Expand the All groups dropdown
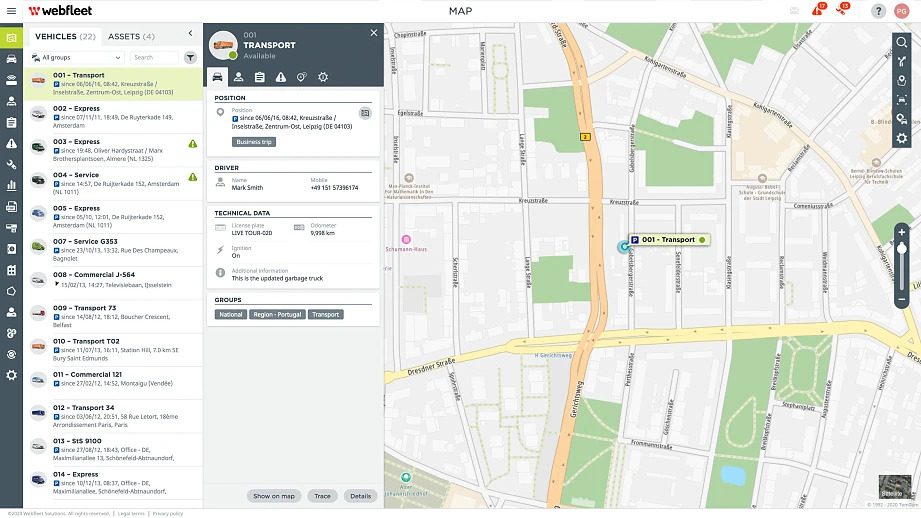This screenshot has width=921, height=518. pyautogui.click(x=76, y=58)
